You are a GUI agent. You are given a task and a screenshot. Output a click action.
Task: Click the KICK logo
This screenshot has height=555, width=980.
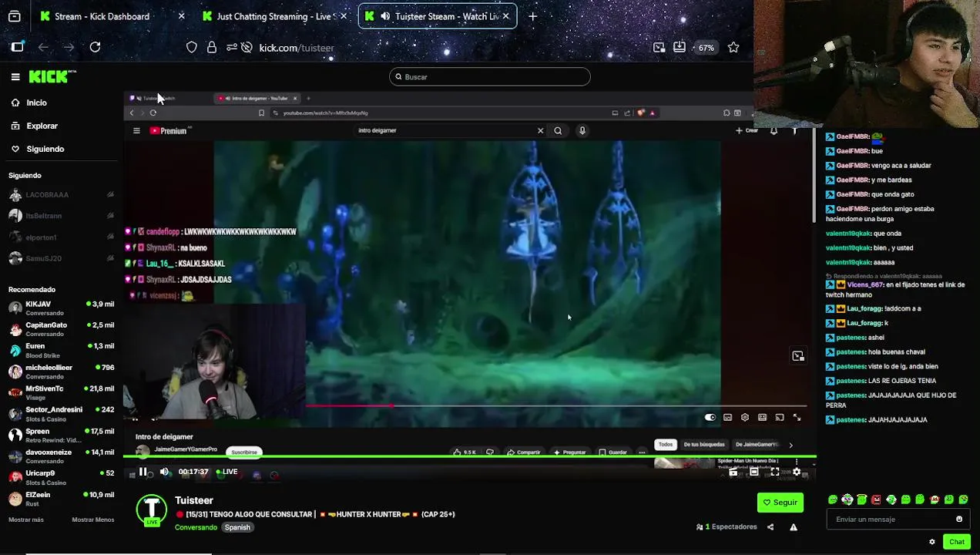tap(52, 76)
